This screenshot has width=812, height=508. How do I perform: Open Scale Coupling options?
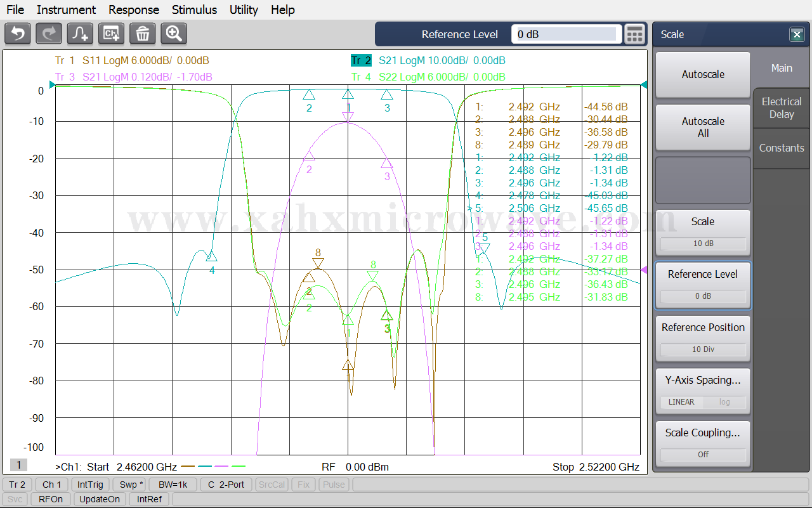[703, 444]
